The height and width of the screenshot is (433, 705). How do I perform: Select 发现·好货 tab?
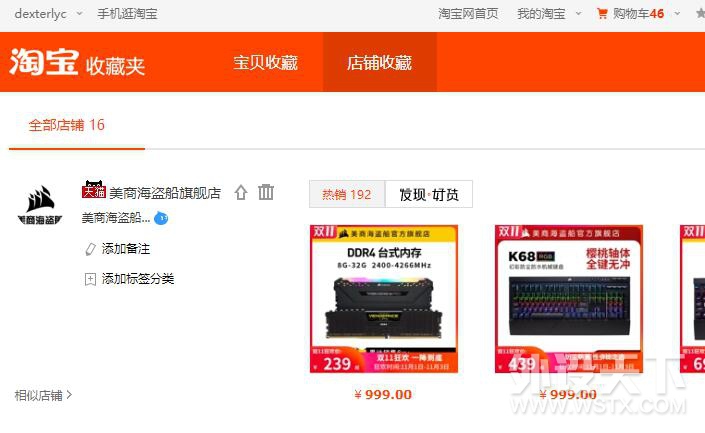(429, 194)
